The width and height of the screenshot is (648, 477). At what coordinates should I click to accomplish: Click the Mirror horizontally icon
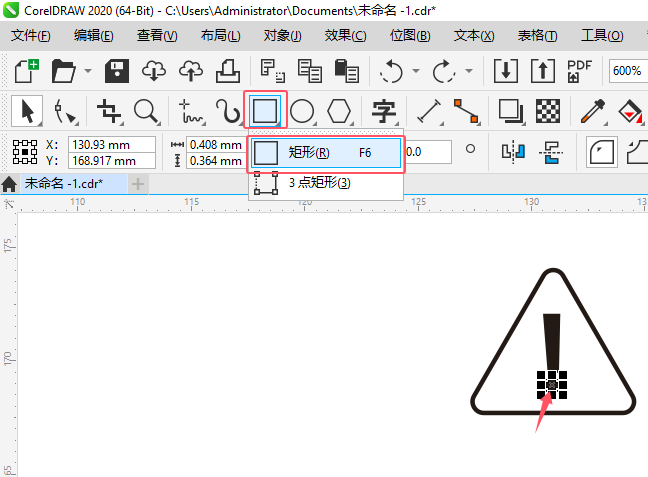513,151
